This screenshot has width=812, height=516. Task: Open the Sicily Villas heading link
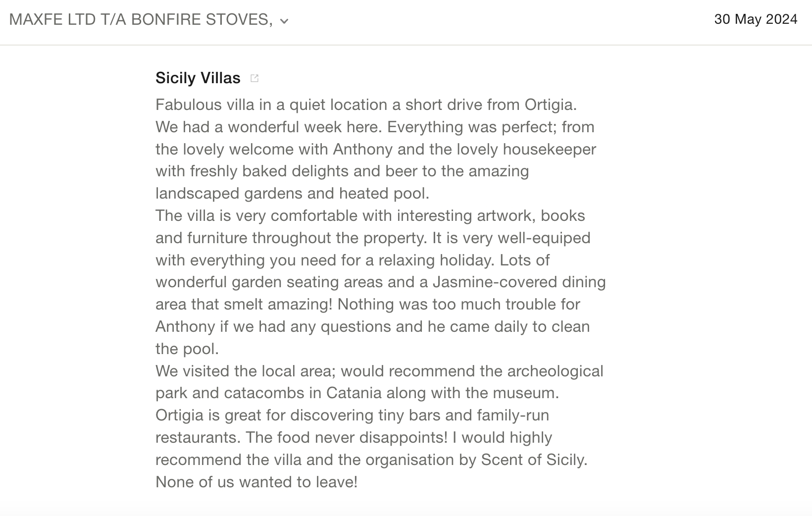[198, 78]
